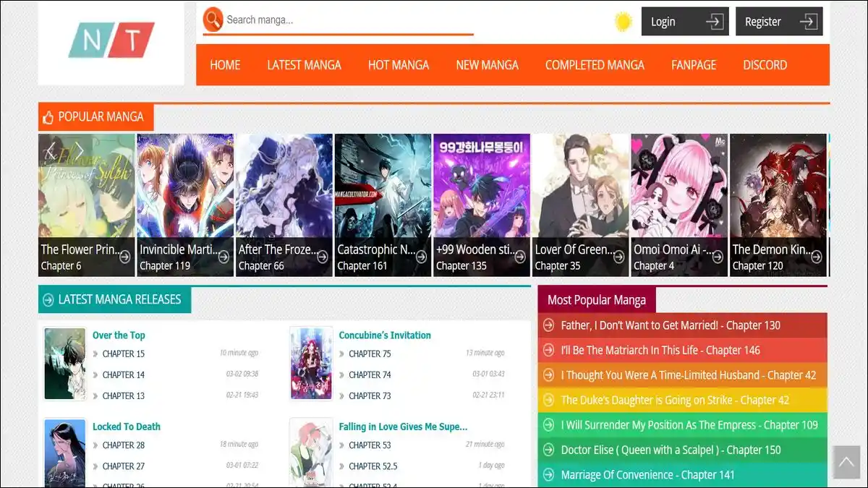The image size is (868, 488).
Task: Open the NEW MANGA menu
Action: point(487,65)
